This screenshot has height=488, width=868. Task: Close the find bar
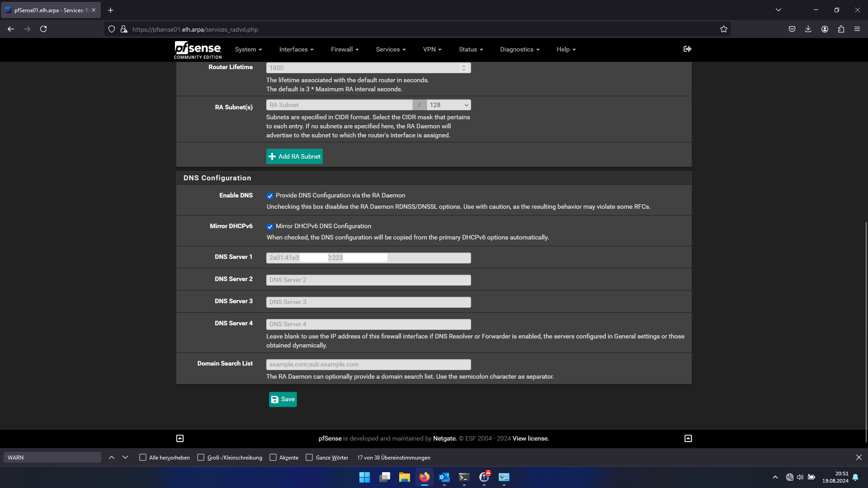coord(859,457)
